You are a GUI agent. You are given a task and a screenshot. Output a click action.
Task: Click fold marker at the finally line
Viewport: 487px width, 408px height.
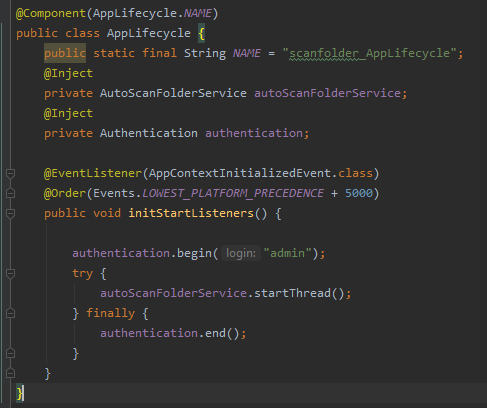(x=10, y=313)
